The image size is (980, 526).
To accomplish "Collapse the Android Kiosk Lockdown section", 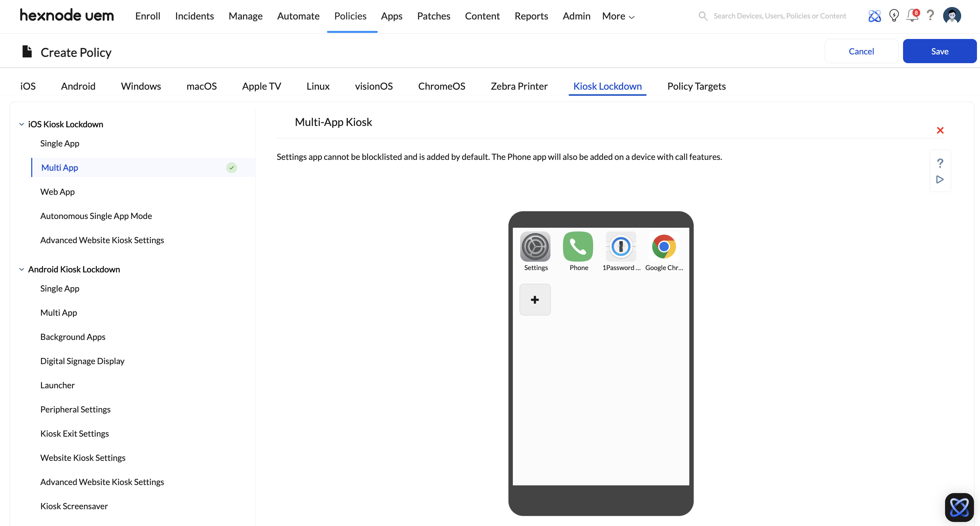I will [x=22, y=269].
